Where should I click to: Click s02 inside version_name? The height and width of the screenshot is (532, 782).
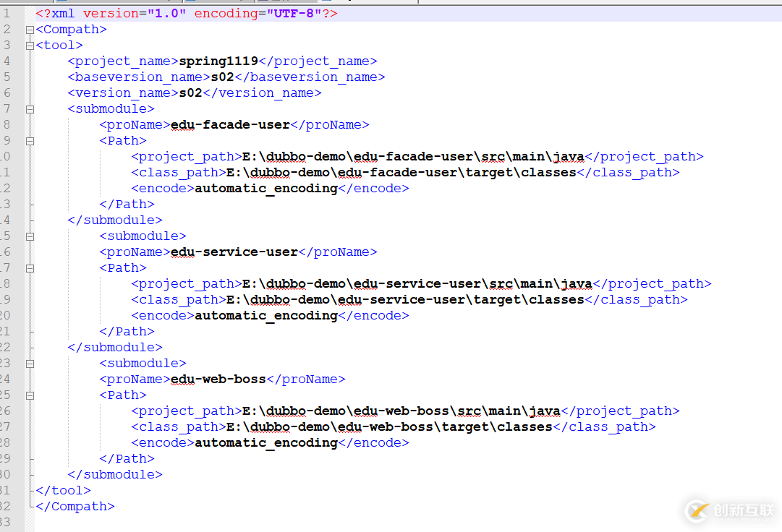[x=190, y=93]
